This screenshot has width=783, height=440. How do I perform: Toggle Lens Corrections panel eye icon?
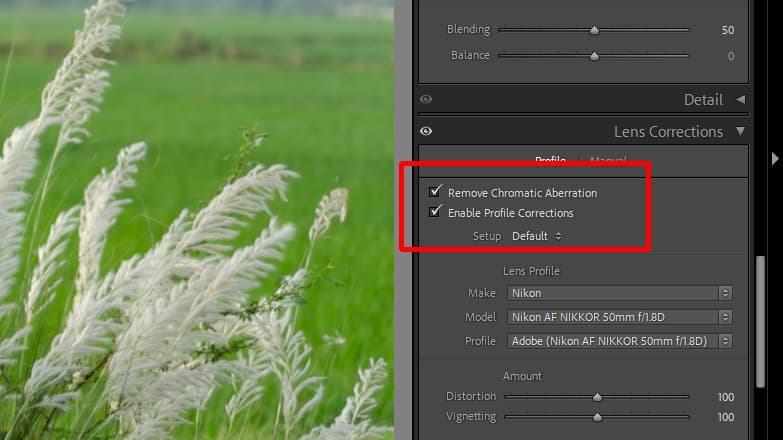pos(426,131)
